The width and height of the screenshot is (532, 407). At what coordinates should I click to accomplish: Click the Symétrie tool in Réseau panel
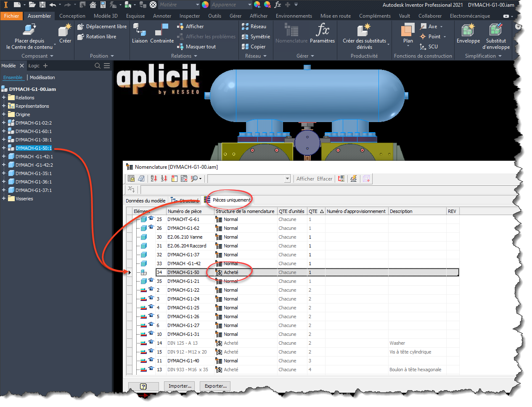coord(256,37)
